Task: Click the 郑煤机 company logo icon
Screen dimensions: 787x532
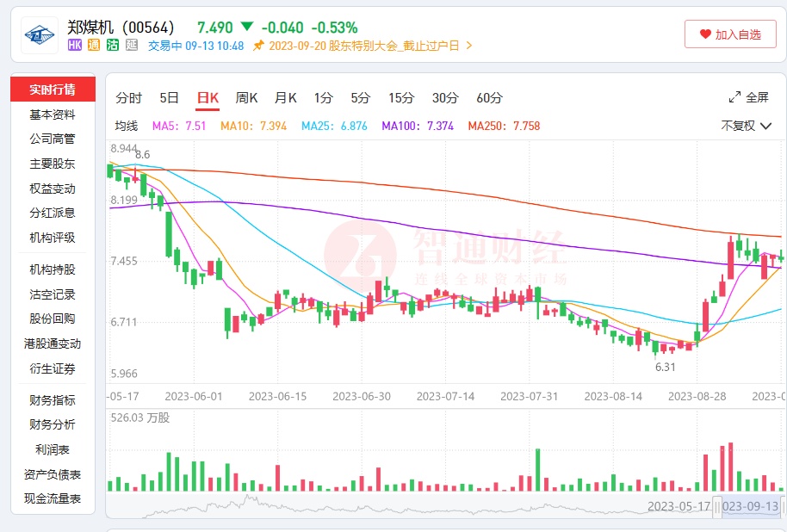Action: coord(40,34)
